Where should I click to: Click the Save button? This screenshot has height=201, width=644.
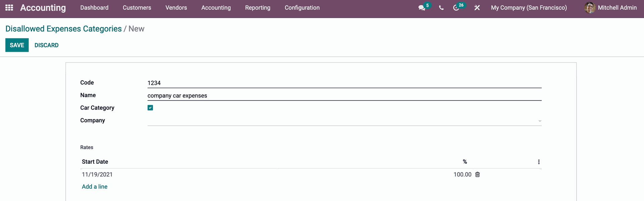[17, 45]
